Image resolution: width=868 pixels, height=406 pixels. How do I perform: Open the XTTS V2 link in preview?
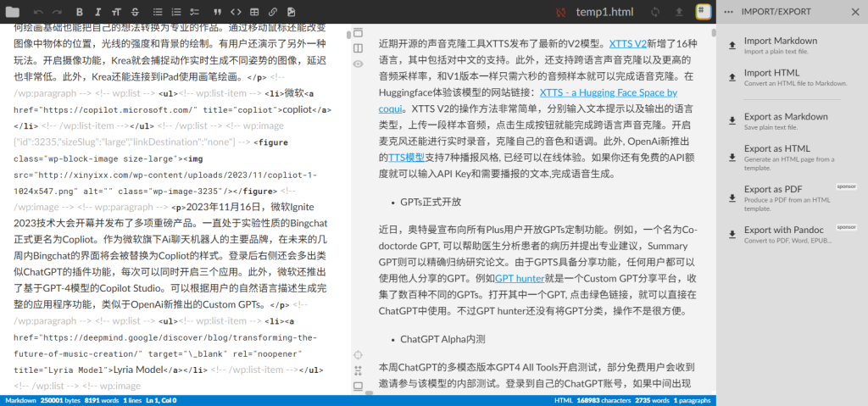click(x=628, y=44)
